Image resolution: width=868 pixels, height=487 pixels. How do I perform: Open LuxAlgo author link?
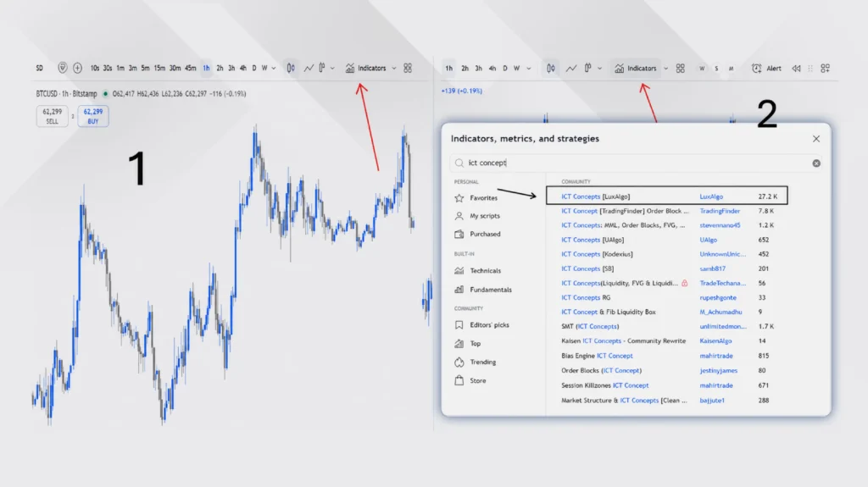click(711, 196)
